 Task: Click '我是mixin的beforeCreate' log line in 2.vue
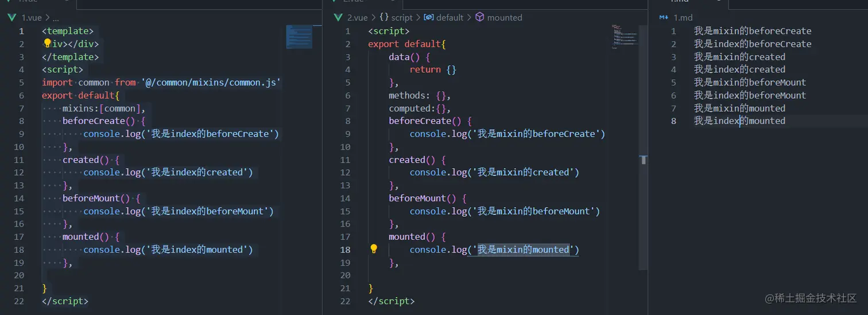tap(507, 134)
